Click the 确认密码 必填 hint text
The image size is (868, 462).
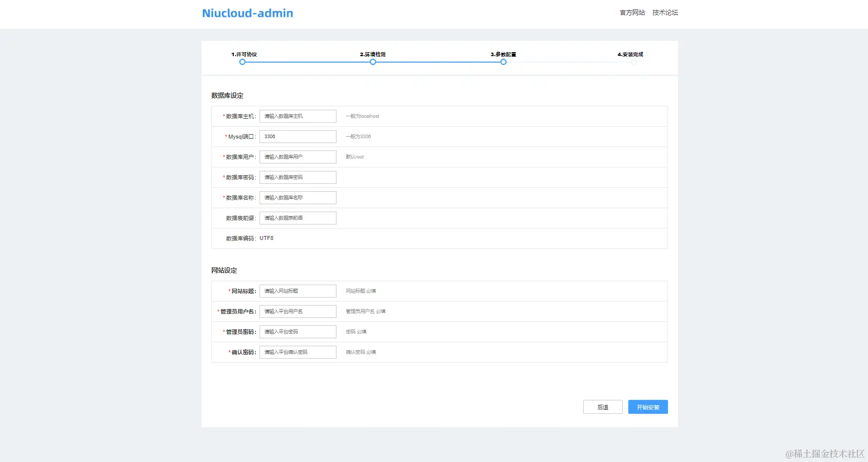click(361, 352)
